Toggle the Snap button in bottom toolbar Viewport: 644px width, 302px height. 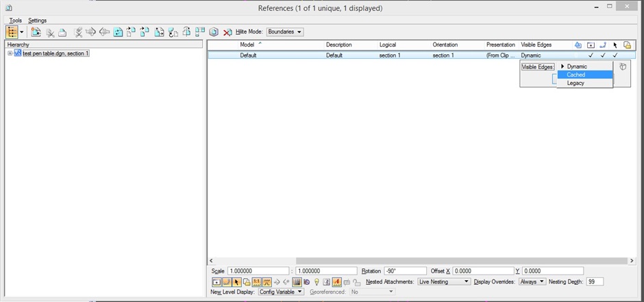tap(226, 282)
